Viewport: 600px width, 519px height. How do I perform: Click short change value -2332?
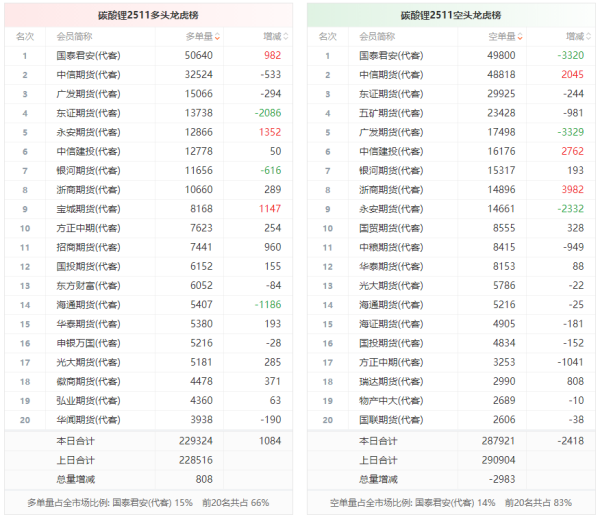571,209
